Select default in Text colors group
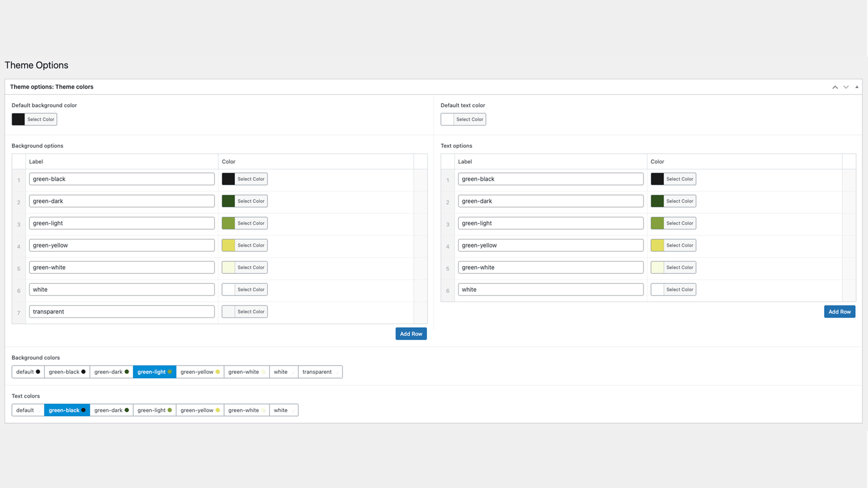The image size is (868, 488). pos(28,410)
